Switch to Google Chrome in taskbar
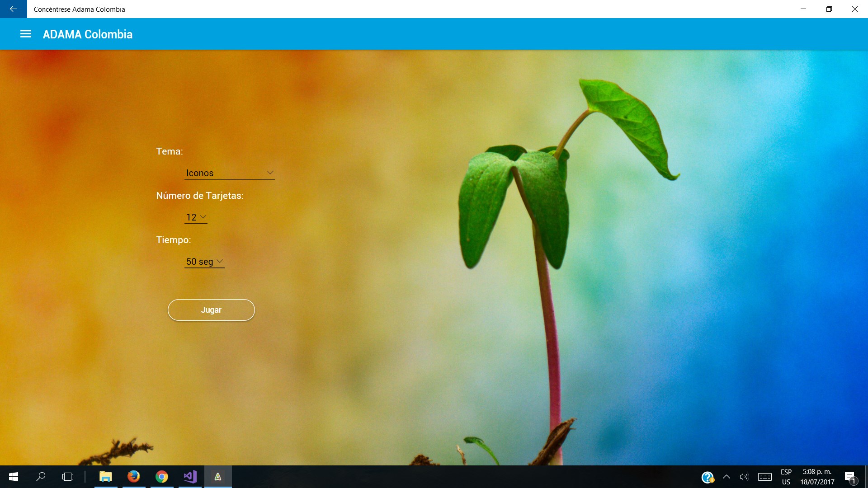 pos(162,477)
